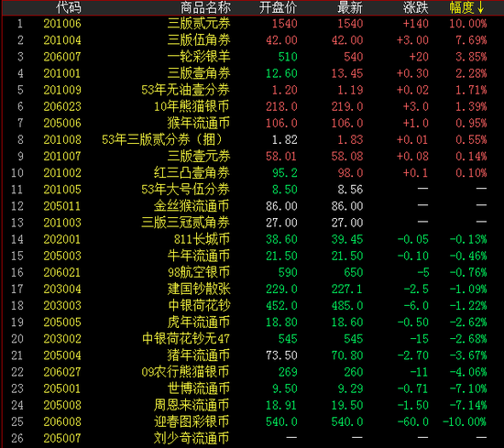Click the 代码 column header
Screen dimensions: 504x448
[x=69, y=7]
